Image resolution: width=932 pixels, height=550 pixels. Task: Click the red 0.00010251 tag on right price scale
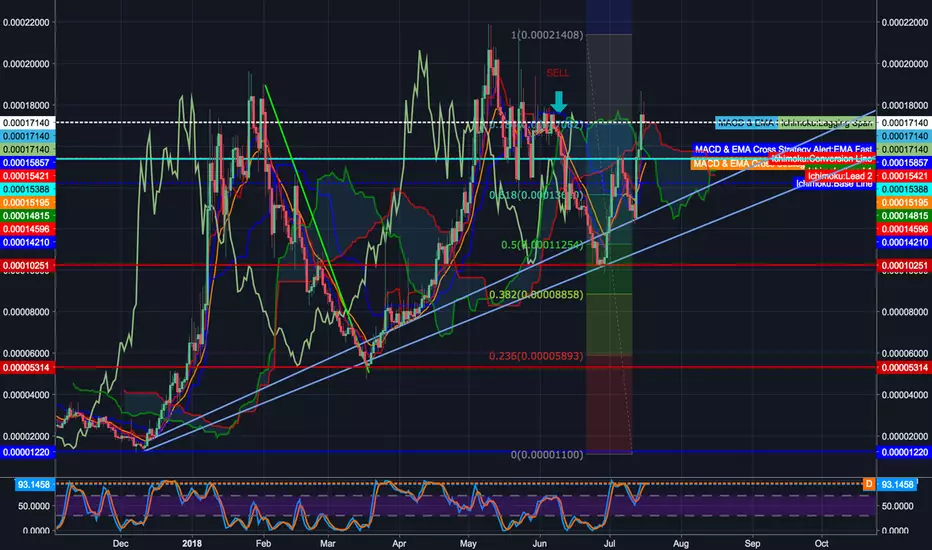[x=903, y=265]
